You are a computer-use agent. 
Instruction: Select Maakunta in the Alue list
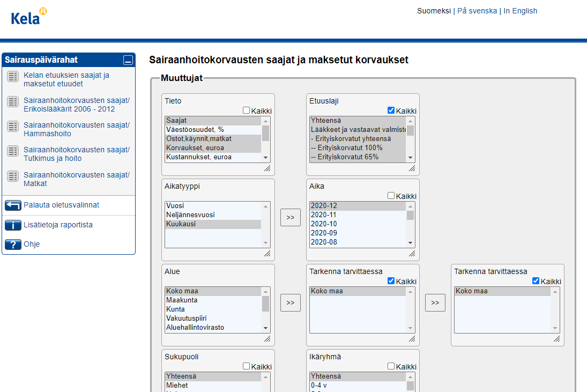(x=213, y=300)
